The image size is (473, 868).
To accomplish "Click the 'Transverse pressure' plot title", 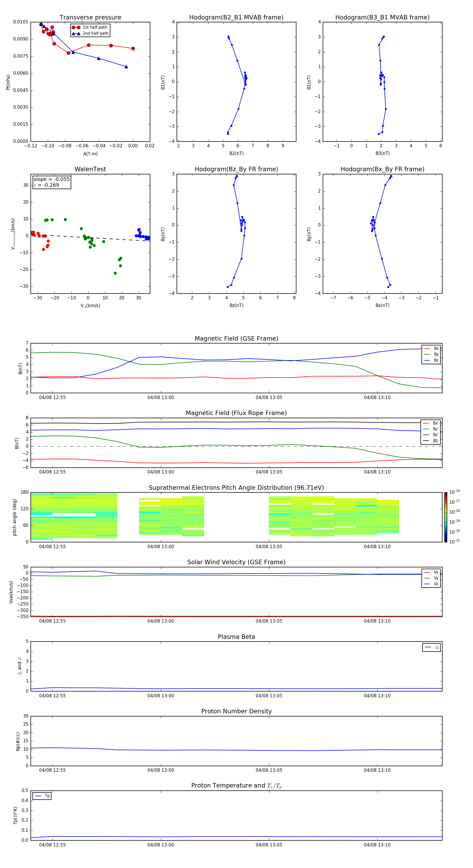I will click(90, 18).
